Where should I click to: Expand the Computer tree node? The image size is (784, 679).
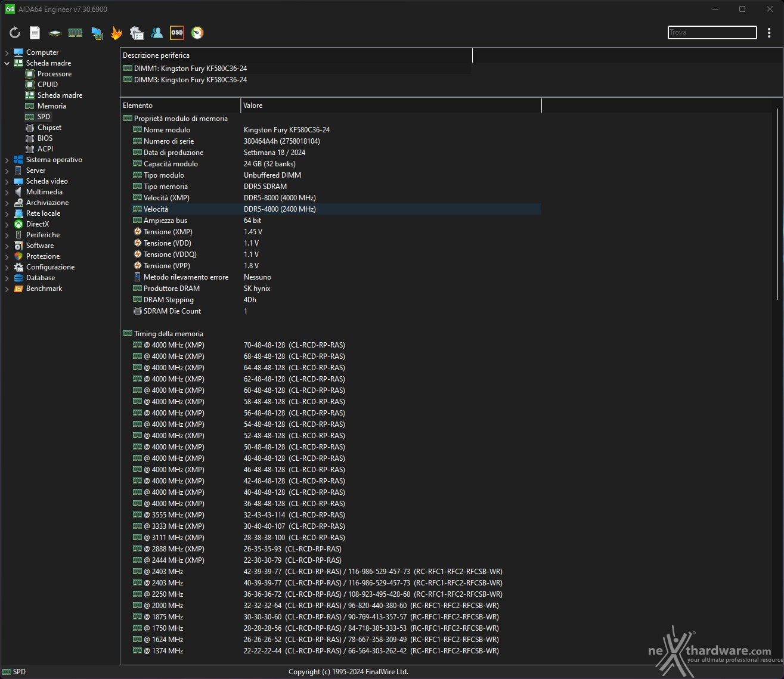(7, 52)
